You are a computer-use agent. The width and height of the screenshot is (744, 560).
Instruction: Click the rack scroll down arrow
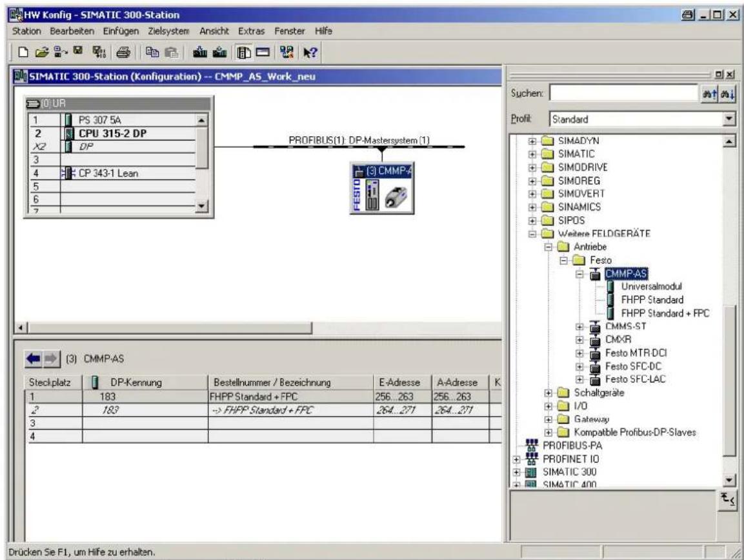coord(202,206)
